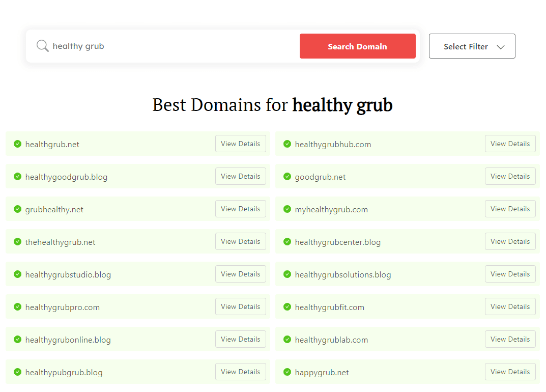View details for happygrub.net

(510, 372)
